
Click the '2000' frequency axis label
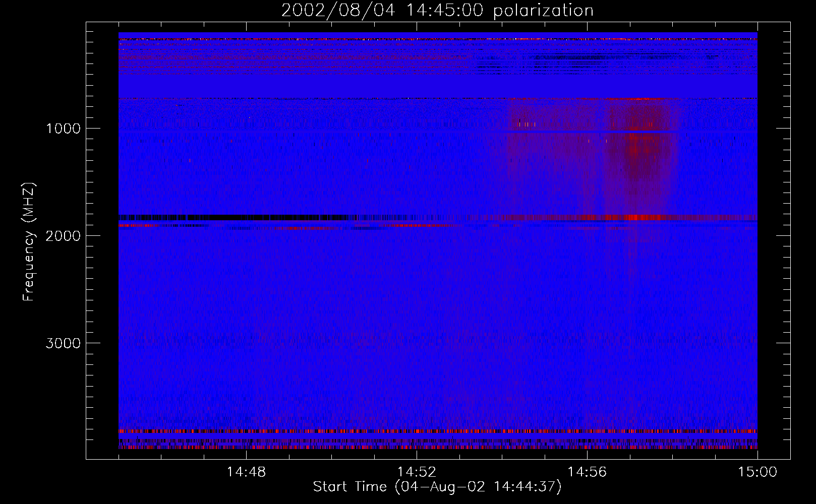[x=63, y=236]
